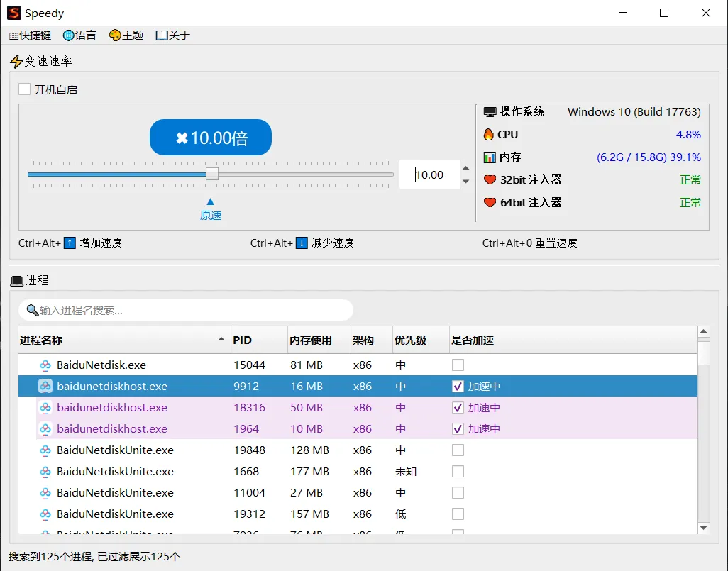
Task: Click the speed slider handle
Action: point(212,174)
